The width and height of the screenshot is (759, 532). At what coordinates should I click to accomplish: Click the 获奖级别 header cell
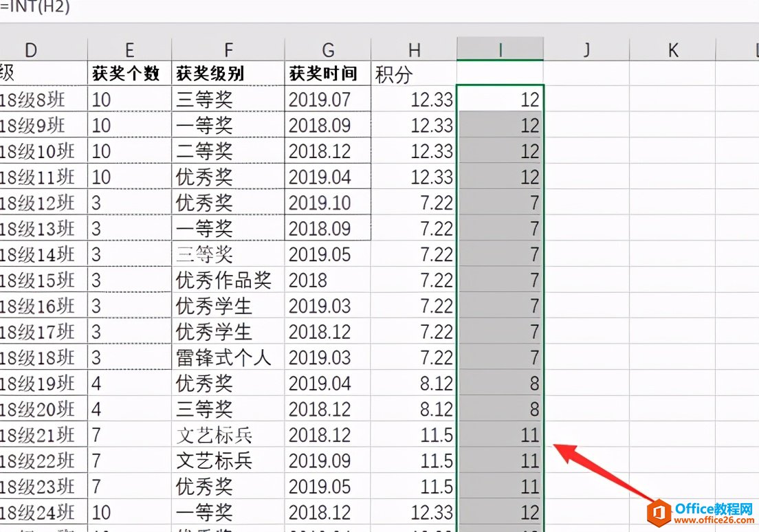coord(228,74)
